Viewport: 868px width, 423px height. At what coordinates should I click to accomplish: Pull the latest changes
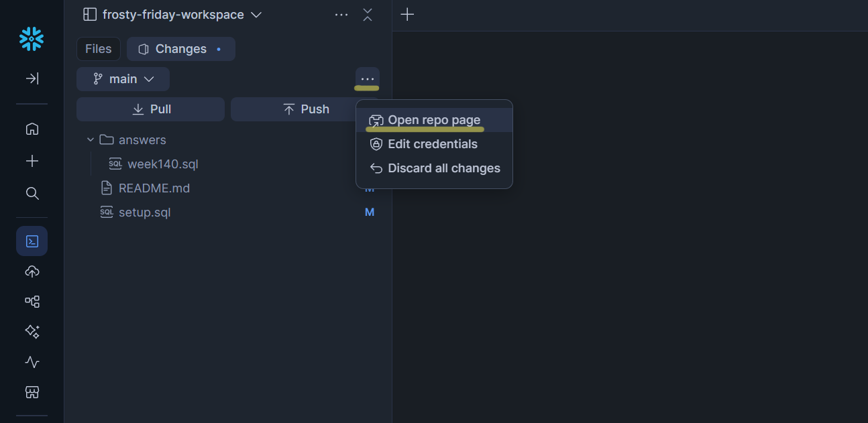coord(150,109)
